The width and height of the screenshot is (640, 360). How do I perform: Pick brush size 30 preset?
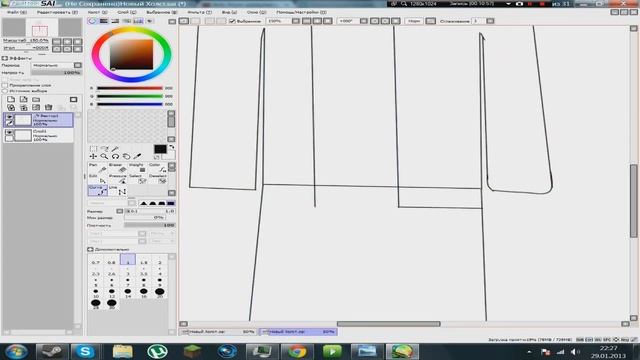click(111, 304)
